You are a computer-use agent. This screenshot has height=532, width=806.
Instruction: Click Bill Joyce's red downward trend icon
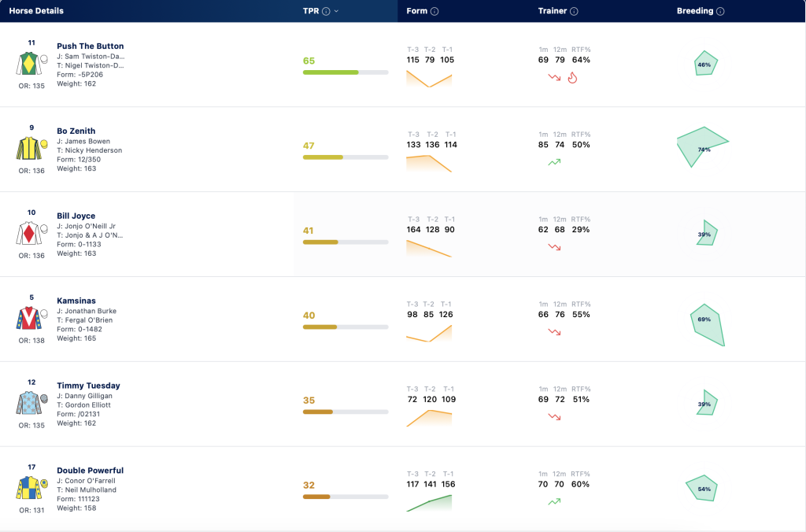(x=554, y=247)
